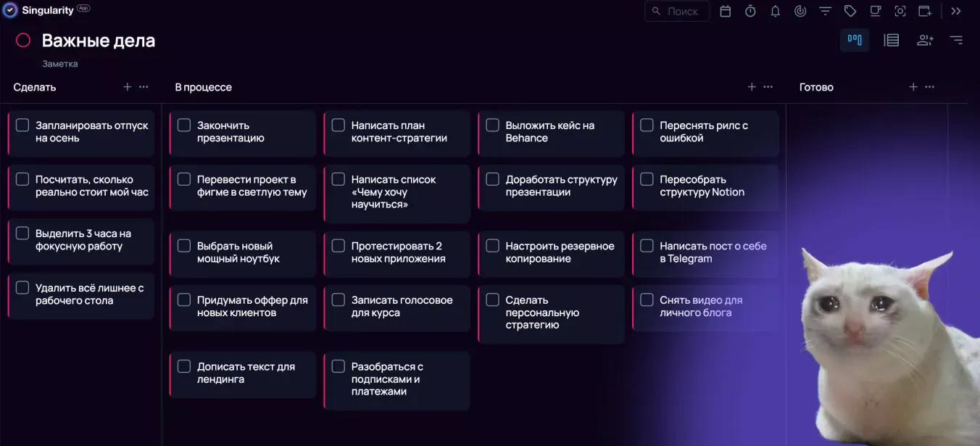Click the pink project circle icon
Image resolution: width=980 pixels, height=446 pixels.
click(23, 40)
